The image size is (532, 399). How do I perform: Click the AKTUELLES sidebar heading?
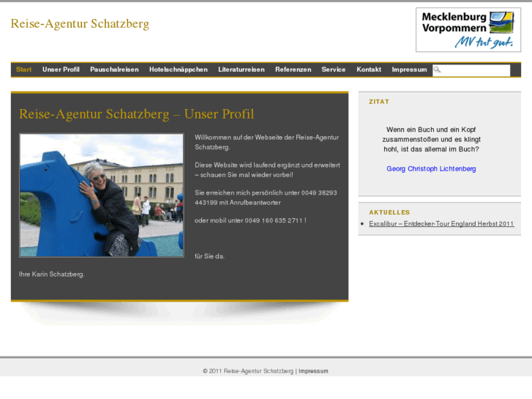pos(389,212)
